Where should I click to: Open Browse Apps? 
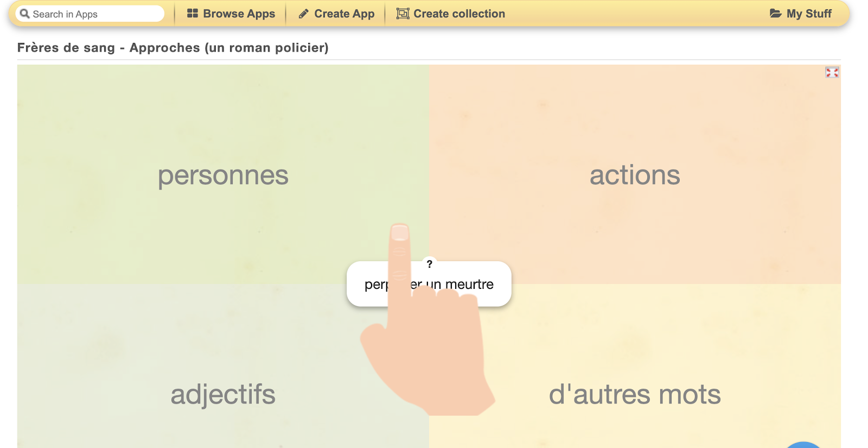pyautogui.click(x=231, y=14)
